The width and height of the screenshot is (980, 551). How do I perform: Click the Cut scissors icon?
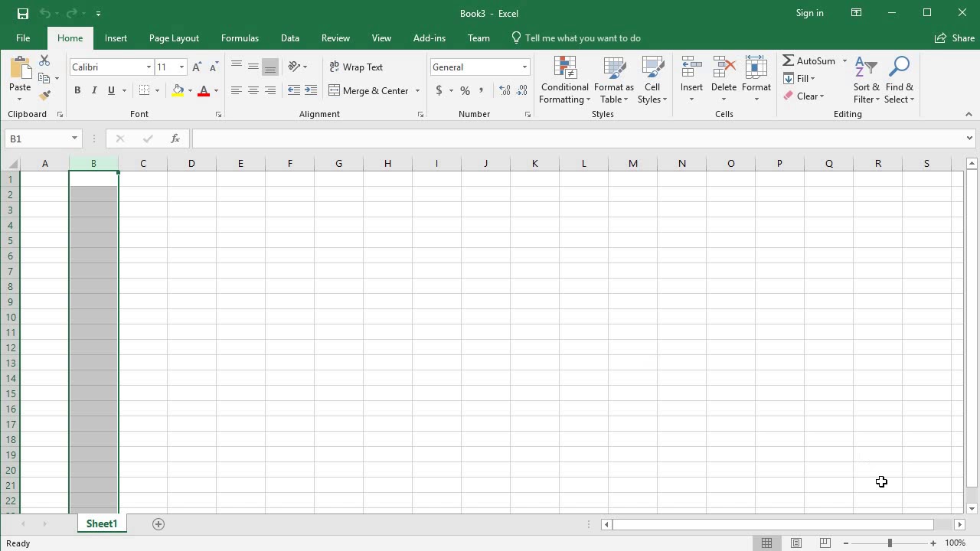coord(44,60)
